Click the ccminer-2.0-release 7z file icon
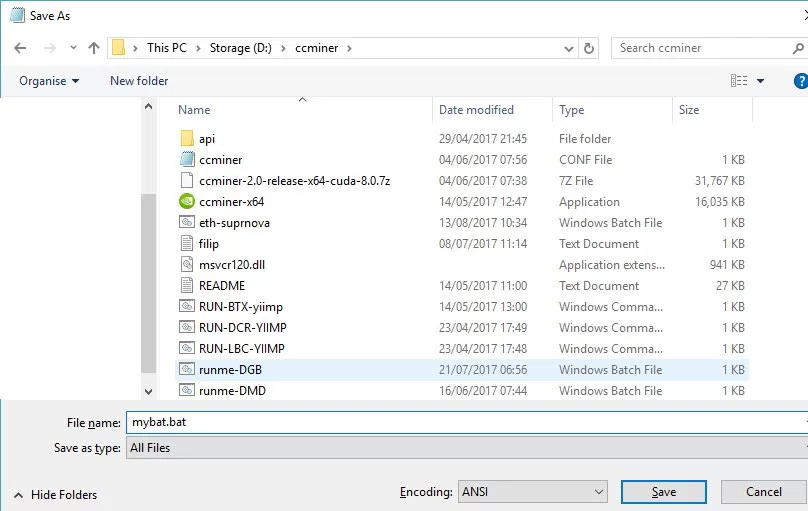Viewport: 808px width, 511px height. [x=187, y=180]
